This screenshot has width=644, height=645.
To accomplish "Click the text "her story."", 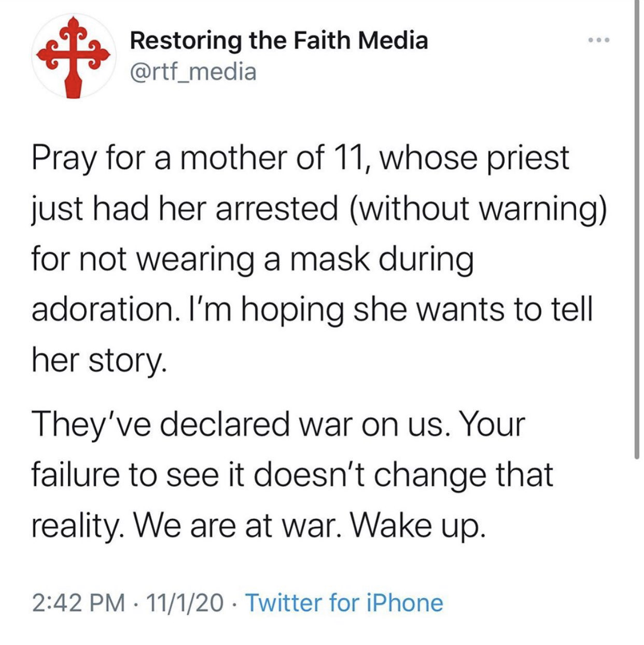I will 99,361.
